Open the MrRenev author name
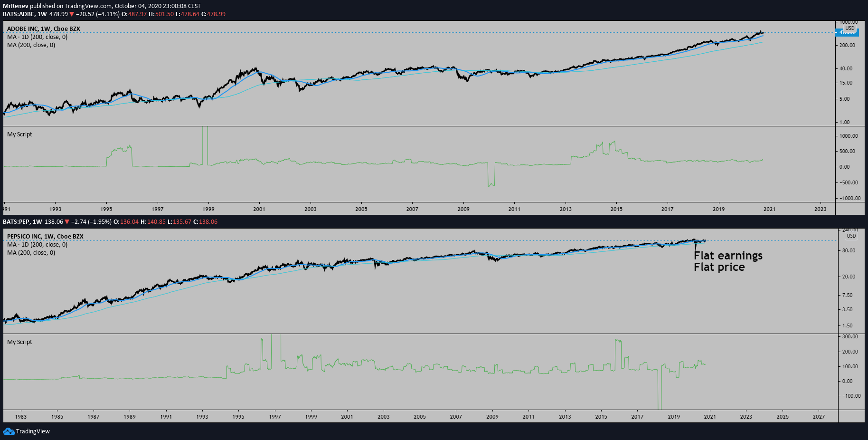Image resolution: width=868 pixels, height=440 pixels. (x=16, y=6)
